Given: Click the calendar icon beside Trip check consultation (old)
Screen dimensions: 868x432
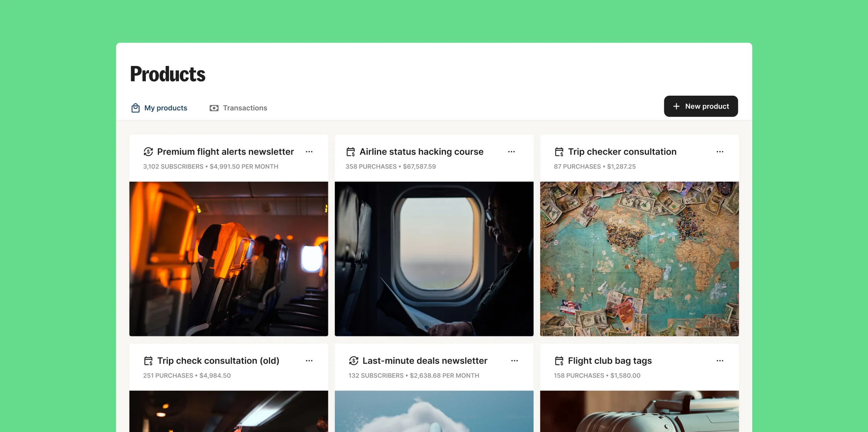Looking at the screenshot, I should point(148,361).
